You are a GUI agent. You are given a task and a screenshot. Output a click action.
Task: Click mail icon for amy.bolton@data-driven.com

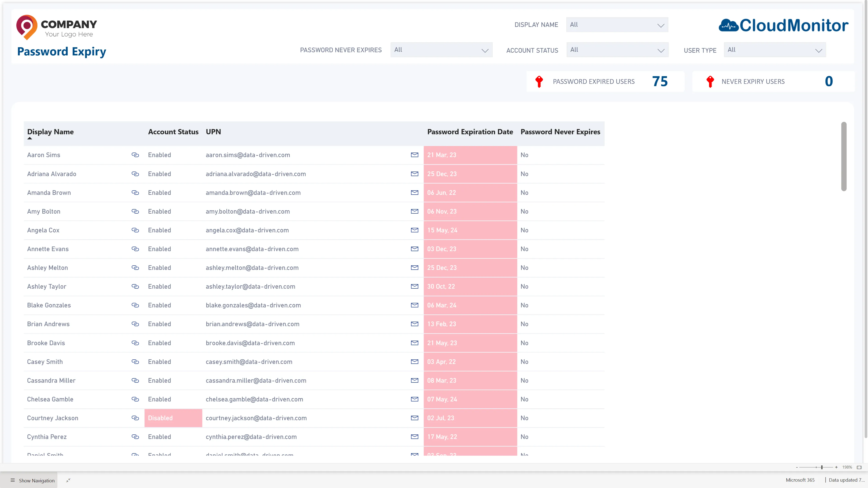pyautogui.click(x=414, y=212)
